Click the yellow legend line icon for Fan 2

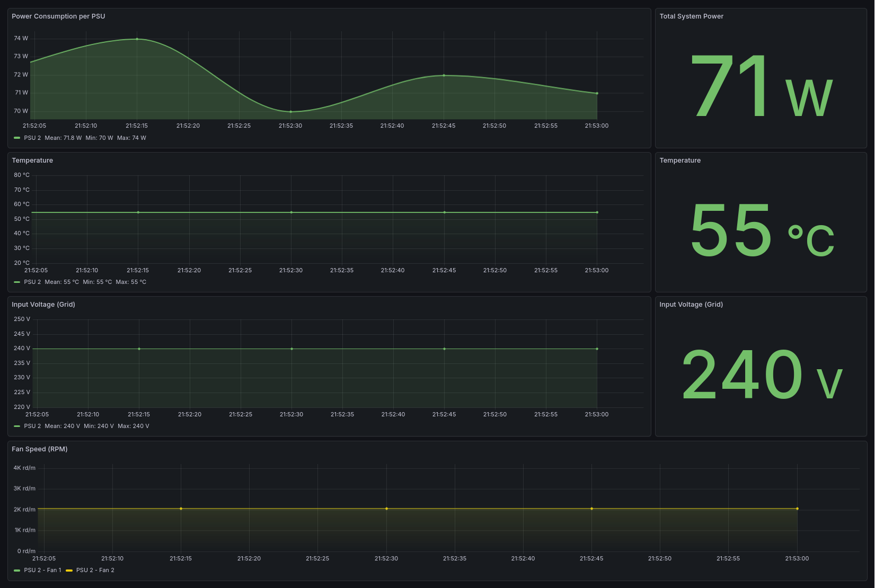69,570
